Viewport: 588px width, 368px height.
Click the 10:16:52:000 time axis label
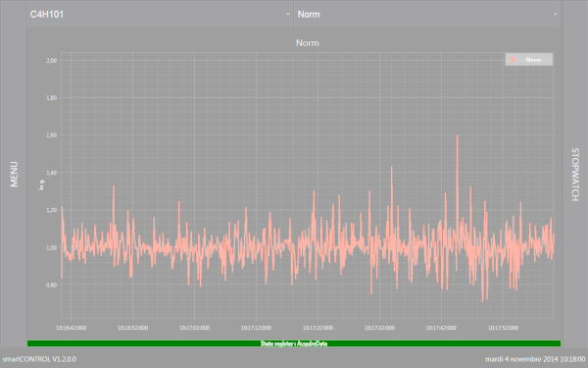[x=132, y=328]
